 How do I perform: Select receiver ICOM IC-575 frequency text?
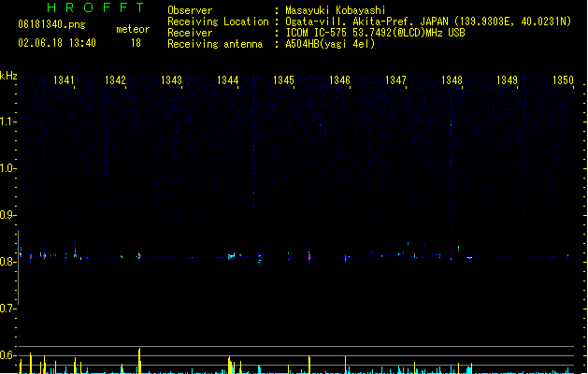[x=376, y=33]
